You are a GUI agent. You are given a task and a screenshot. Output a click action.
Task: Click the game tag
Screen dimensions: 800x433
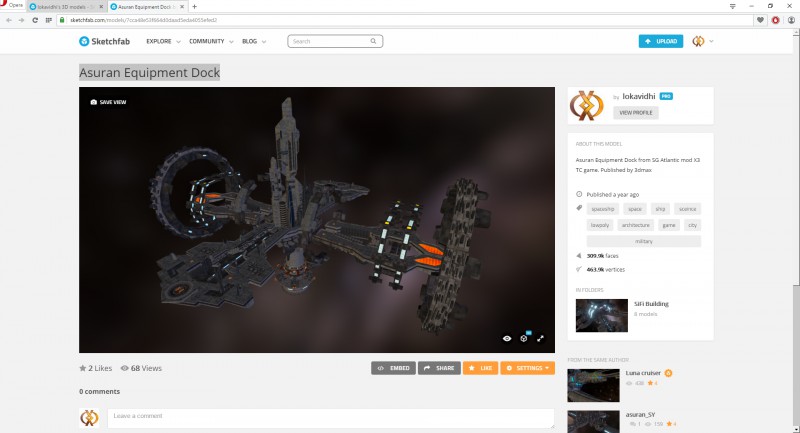669,225
